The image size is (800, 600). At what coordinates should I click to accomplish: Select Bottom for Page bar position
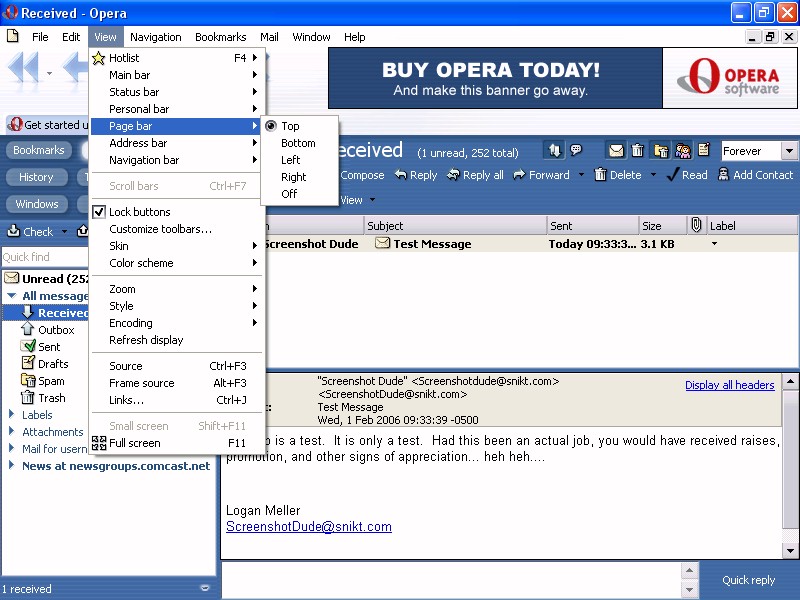tap(298, 143)
